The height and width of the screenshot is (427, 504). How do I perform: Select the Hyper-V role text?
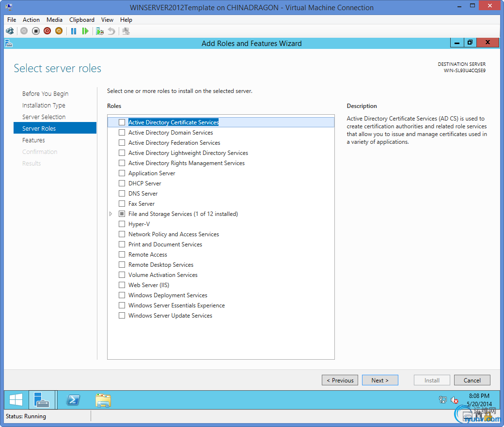tap(139, 224)
